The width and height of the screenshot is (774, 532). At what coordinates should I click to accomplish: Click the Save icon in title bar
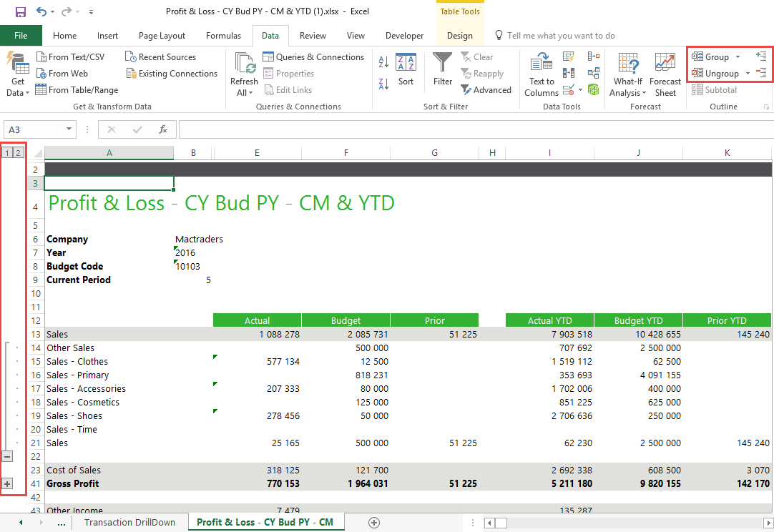[x=20, y=12]
